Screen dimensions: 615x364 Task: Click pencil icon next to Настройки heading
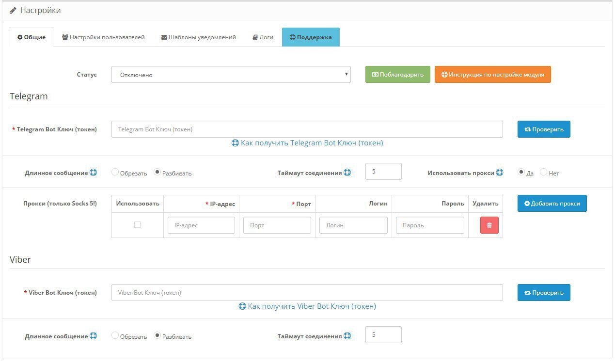[13, 10]
